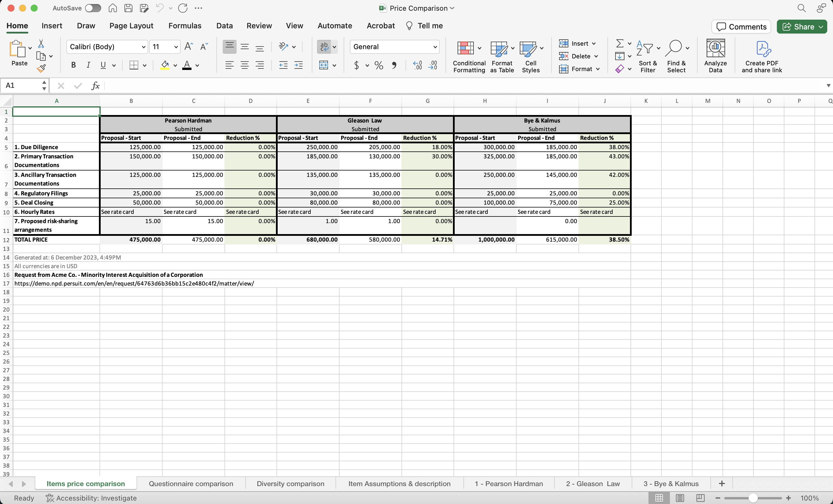Open the font size 11 dropdown
The height and width of the screenshot is (504, 833).
tap(176, 47)
